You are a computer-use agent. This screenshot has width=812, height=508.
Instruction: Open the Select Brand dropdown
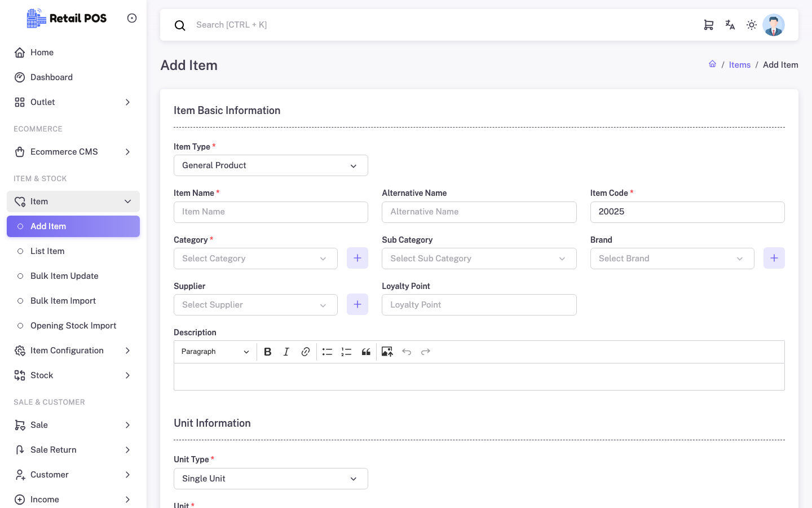coord(672,259)
